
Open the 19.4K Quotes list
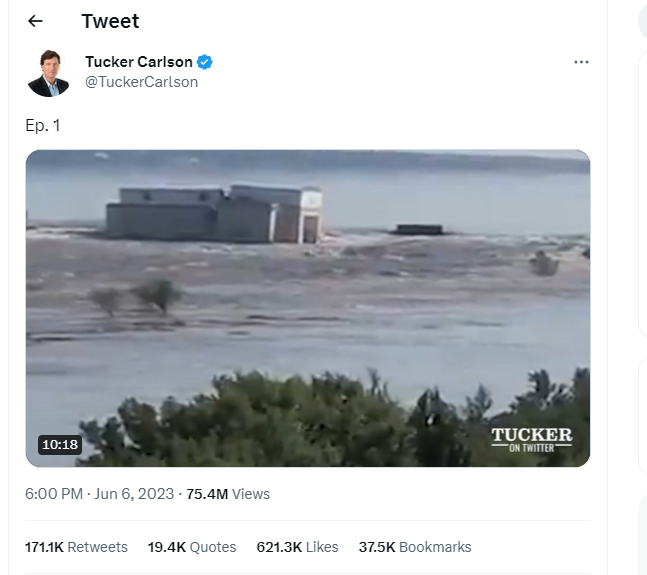pos(192,547)
